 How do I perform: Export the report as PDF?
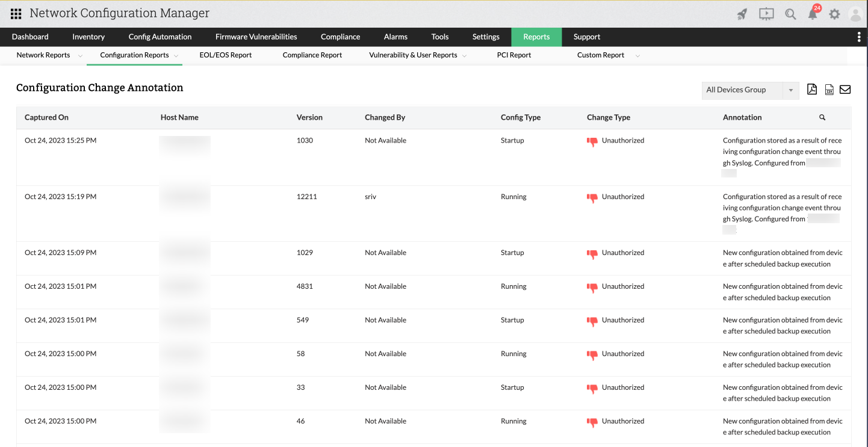coord(812,90)
